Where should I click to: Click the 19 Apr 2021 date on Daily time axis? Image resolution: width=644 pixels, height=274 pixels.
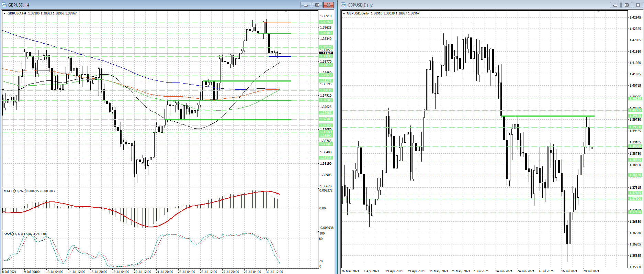[x=394, y=271]
